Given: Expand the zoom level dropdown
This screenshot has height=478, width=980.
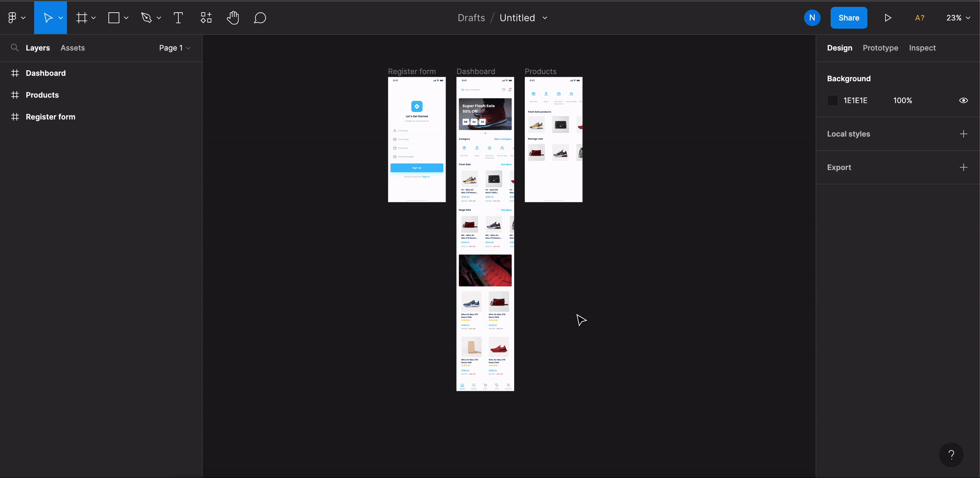Looking at the screenshot, I should pyautogui.click(x=957, y=18).
